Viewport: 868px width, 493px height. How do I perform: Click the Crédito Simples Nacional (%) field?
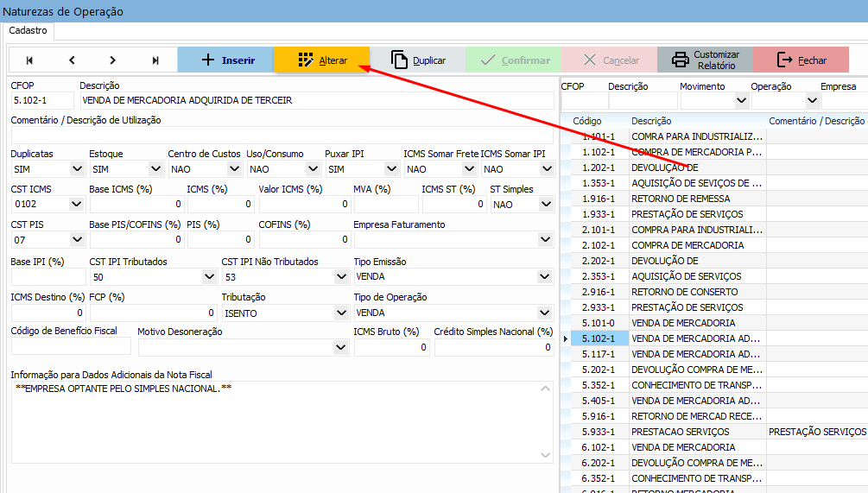click(494, 347)
